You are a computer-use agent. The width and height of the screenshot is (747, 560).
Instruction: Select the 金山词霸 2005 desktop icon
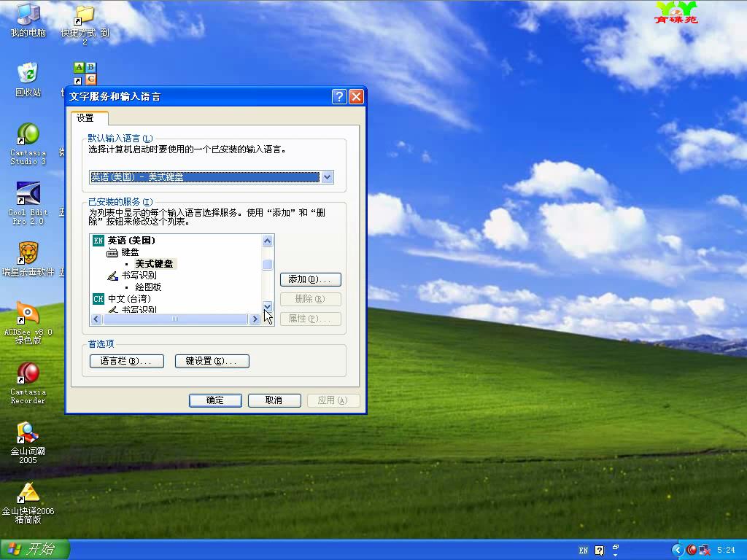28,443
